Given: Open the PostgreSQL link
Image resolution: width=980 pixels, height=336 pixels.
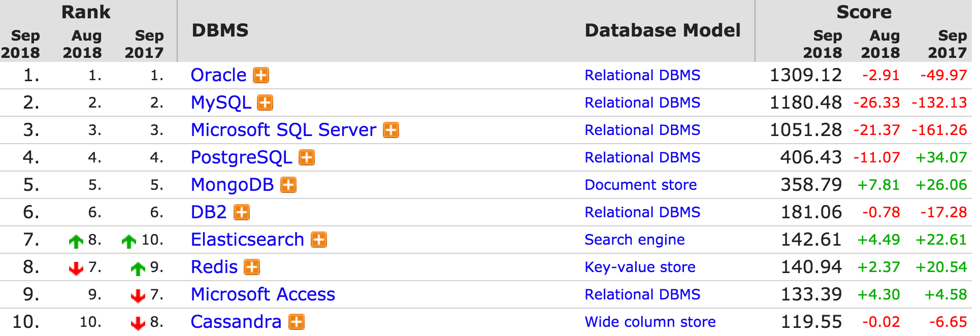Looking at the screenshot, I should (242, 157).
